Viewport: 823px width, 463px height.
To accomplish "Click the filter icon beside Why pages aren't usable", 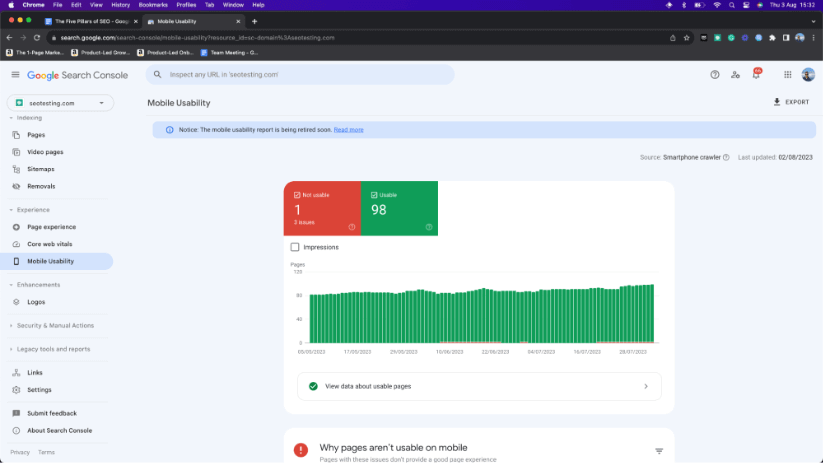I will pyautogui.click(x=659, y=451).
